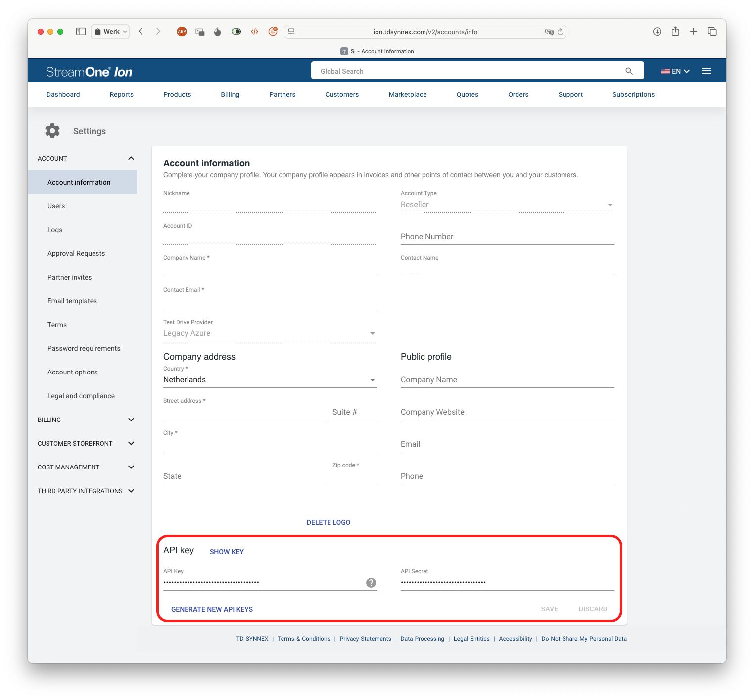Click the global search magnifier icon
The image size is (754, 700).
tap(629, 71)
